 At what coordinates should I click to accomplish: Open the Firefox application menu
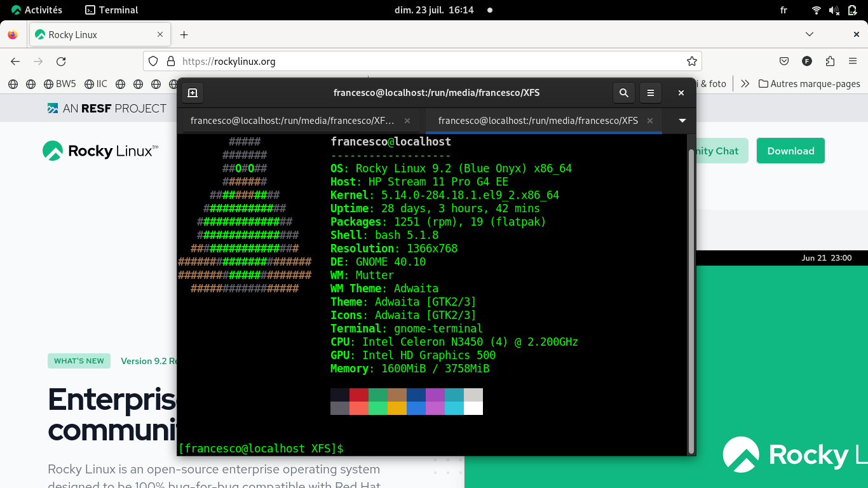pos(853,62)
